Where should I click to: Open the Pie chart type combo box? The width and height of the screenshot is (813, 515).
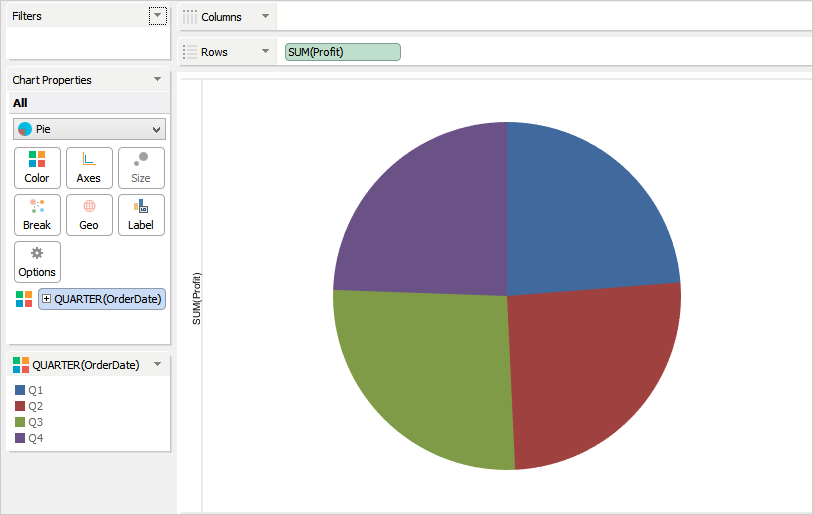click(x=89, y=129)
